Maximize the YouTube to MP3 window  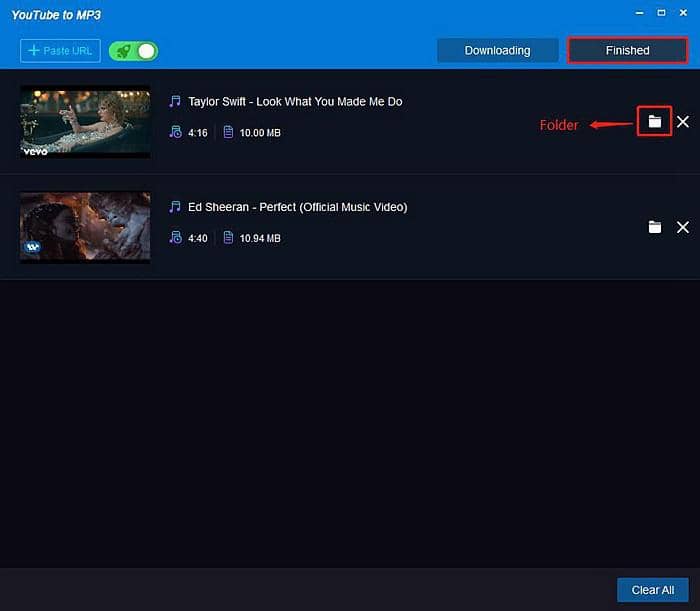pyautogui.click(x=661, y=13)
